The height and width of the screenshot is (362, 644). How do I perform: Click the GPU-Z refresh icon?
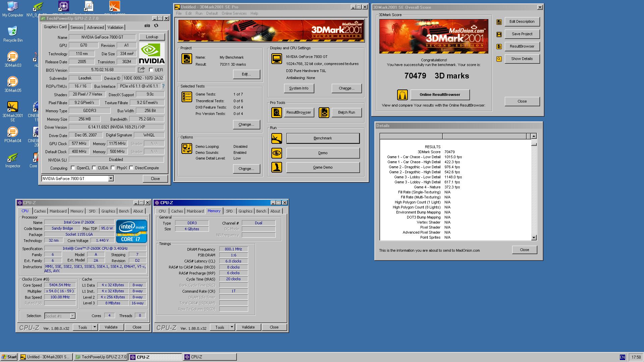coord(156,25)
